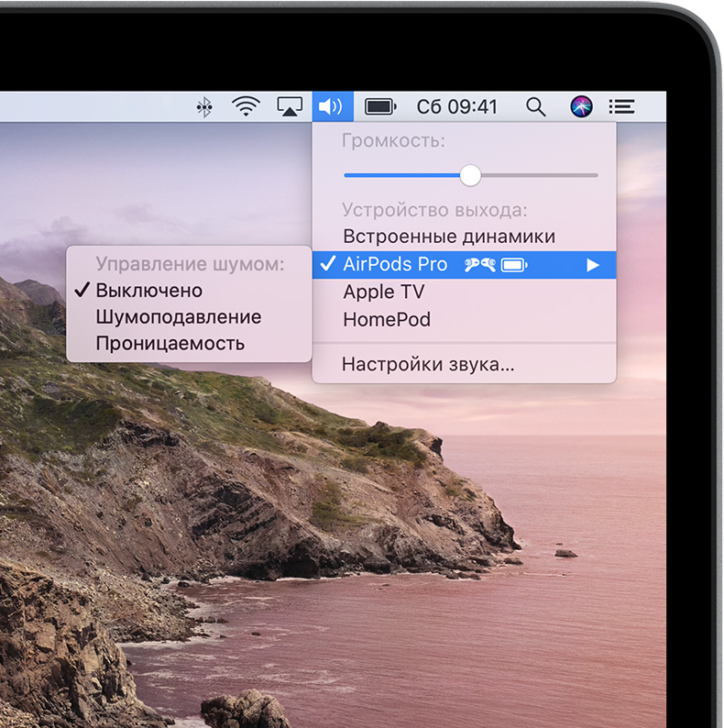The height and width of the screenshot is (728, 724).
Task: Open Notification Center list icon
Action: coord(621,106)
